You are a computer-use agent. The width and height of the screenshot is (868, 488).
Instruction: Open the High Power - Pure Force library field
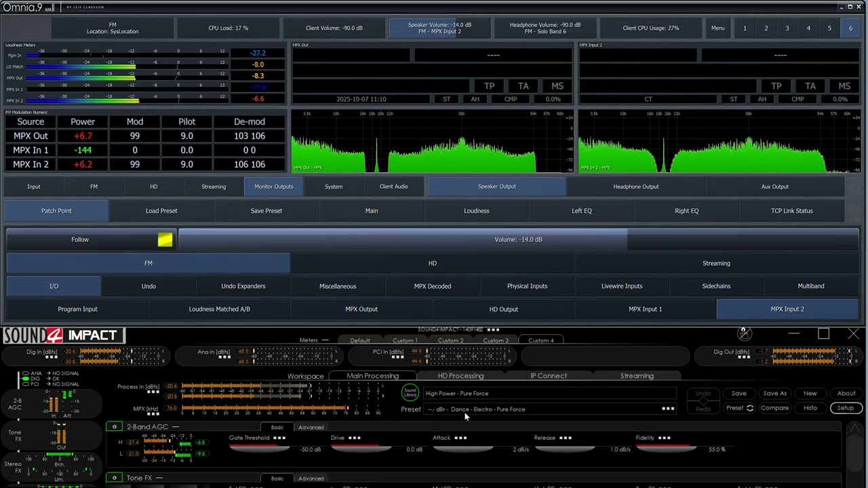click(x=549, y=393)
